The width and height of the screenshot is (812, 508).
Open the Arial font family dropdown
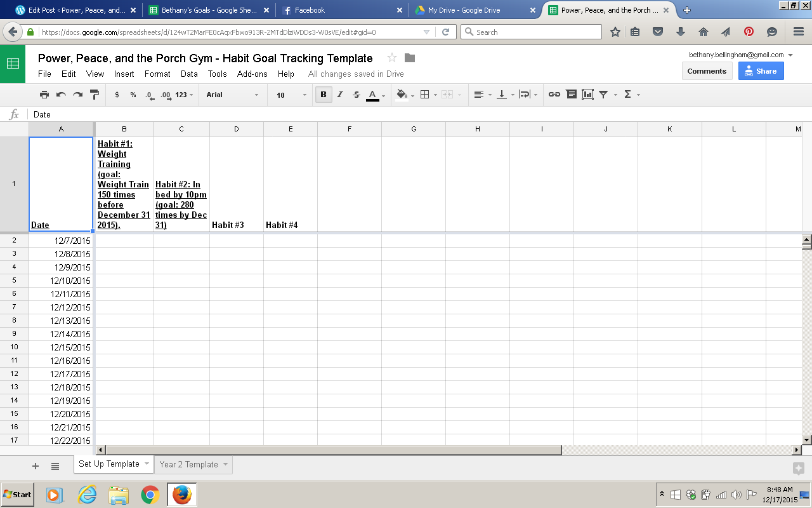point(232,95)
